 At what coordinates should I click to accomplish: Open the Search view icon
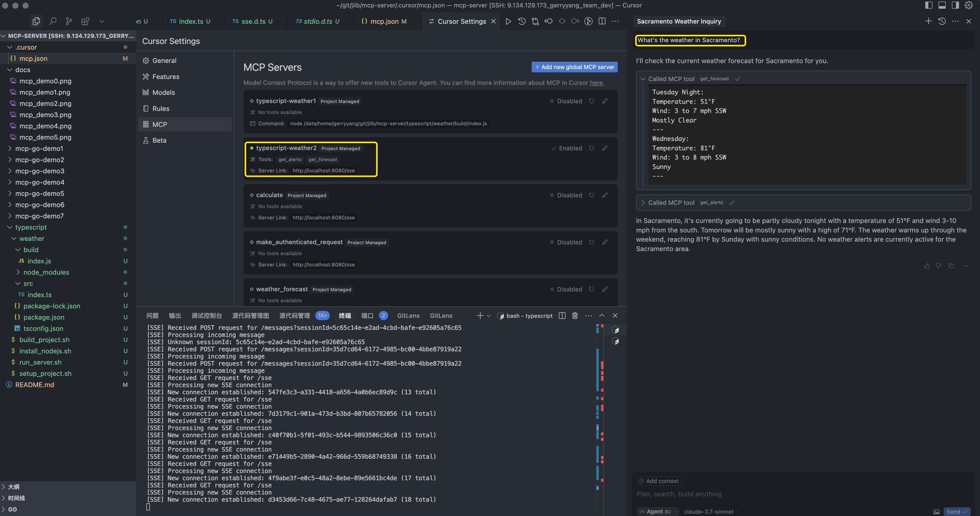(x=53, y=21)
